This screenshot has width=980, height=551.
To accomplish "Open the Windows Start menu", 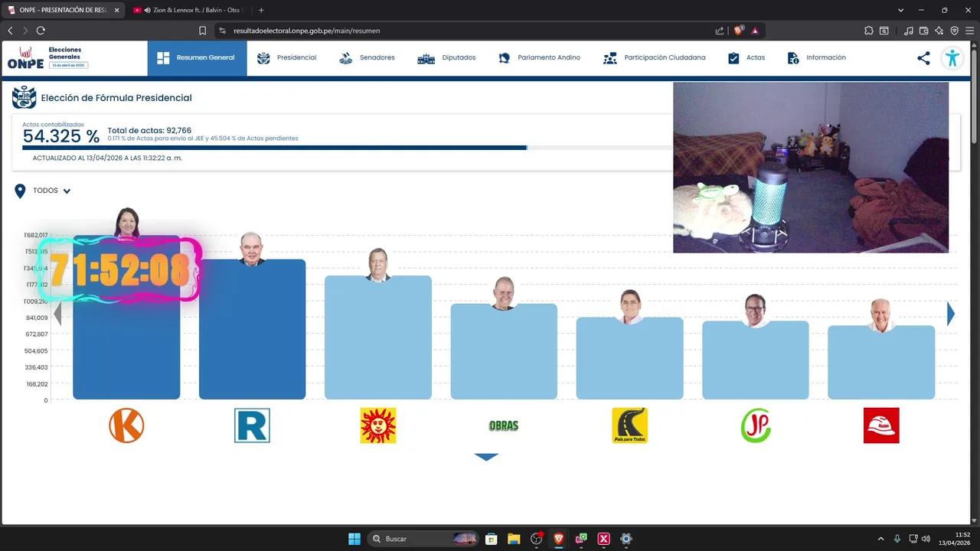I will [x=354, y=539].
